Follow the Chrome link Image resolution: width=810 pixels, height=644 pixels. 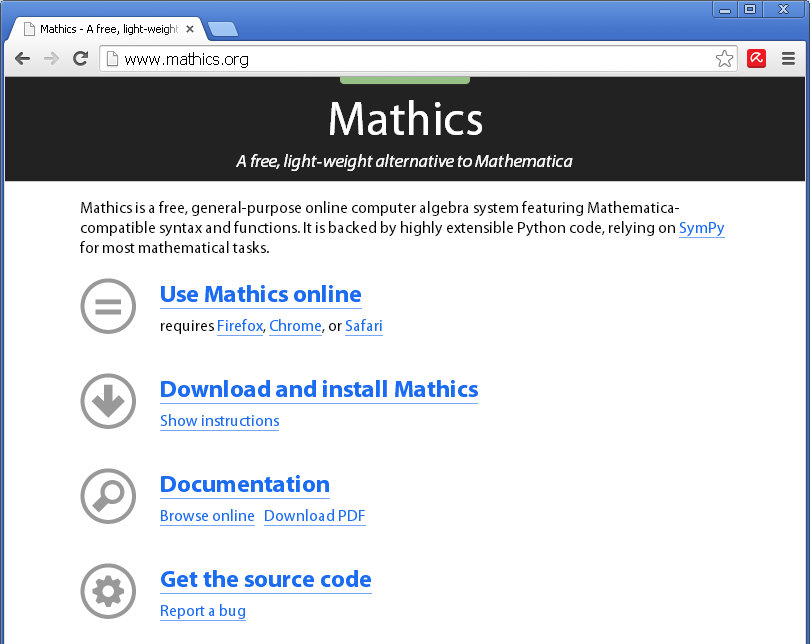(x=295, y=326)
